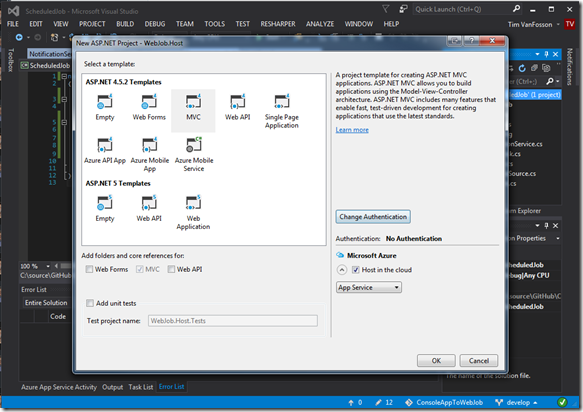Click the Refresh icon in Solution Explorer
Image resolution: width=583 pixels, height=412 pixels.
(522, 68)
